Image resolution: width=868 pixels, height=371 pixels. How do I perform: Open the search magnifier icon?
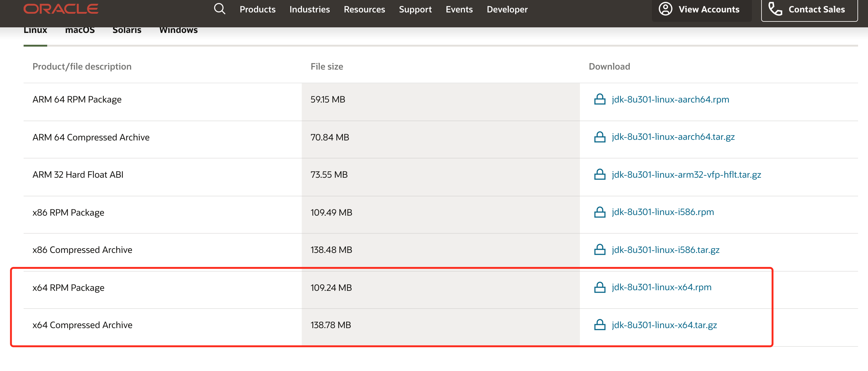pos(220,9)
